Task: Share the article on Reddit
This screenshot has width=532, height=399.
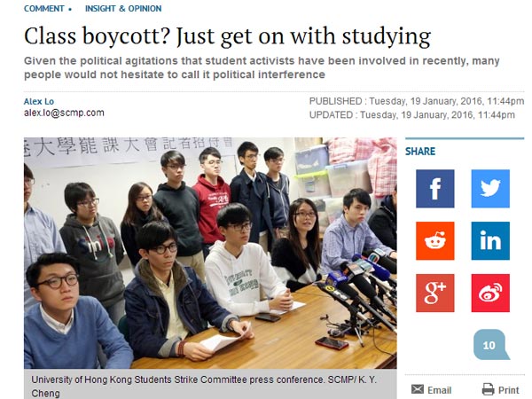Action: point(435,241)
